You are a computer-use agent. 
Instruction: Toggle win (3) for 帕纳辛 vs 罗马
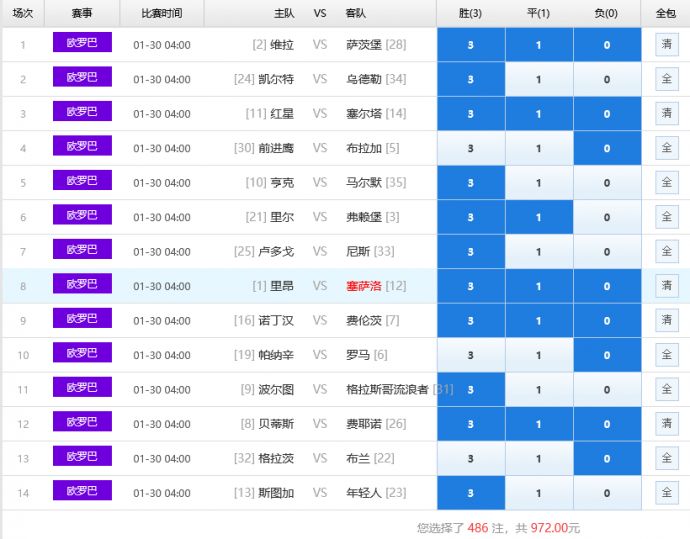(x=470, y=355)
